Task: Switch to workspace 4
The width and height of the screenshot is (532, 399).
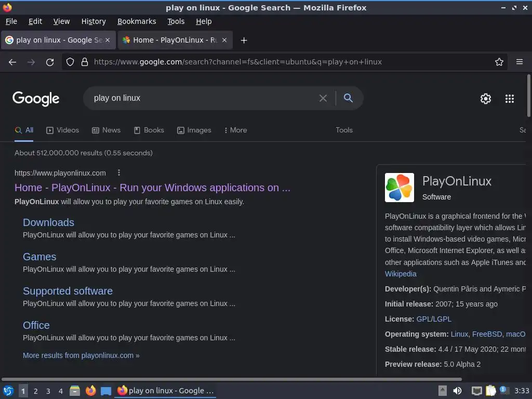Action: tap(61, 391)
